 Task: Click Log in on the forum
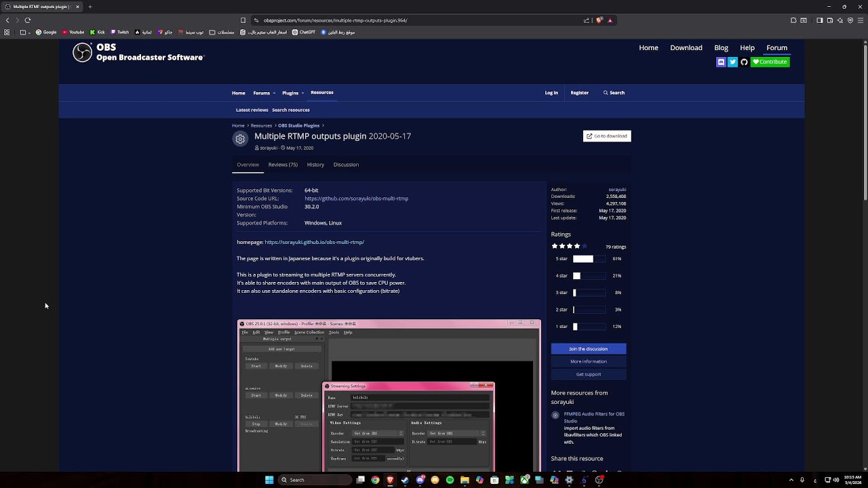pos(551,93)
